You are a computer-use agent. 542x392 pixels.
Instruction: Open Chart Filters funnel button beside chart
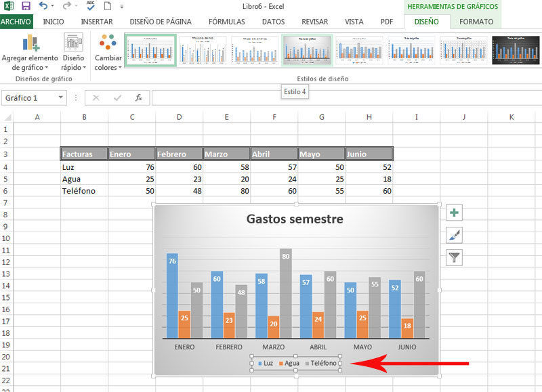[x=454, y=257]
